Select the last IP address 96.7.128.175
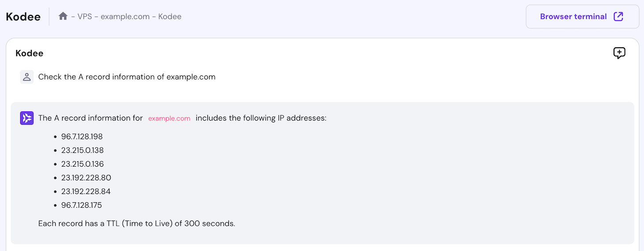Screen dimensions: 644x251 click(x=82, y=205)
